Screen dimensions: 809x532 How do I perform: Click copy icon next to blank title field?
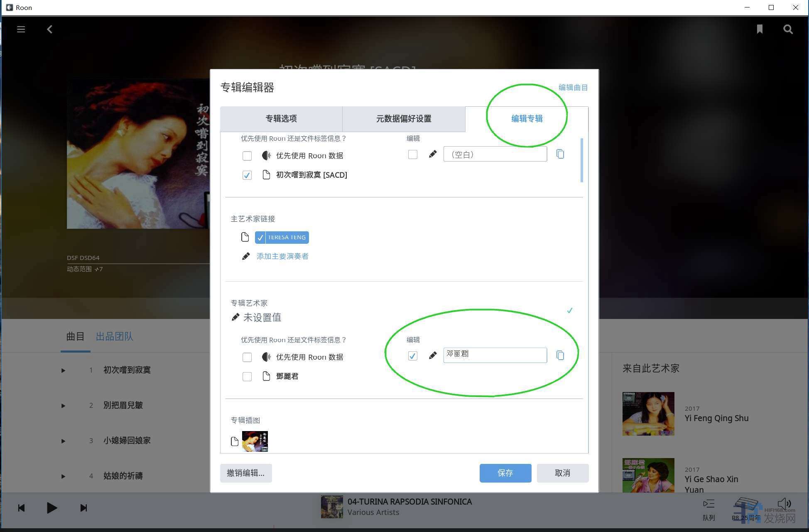560,154
